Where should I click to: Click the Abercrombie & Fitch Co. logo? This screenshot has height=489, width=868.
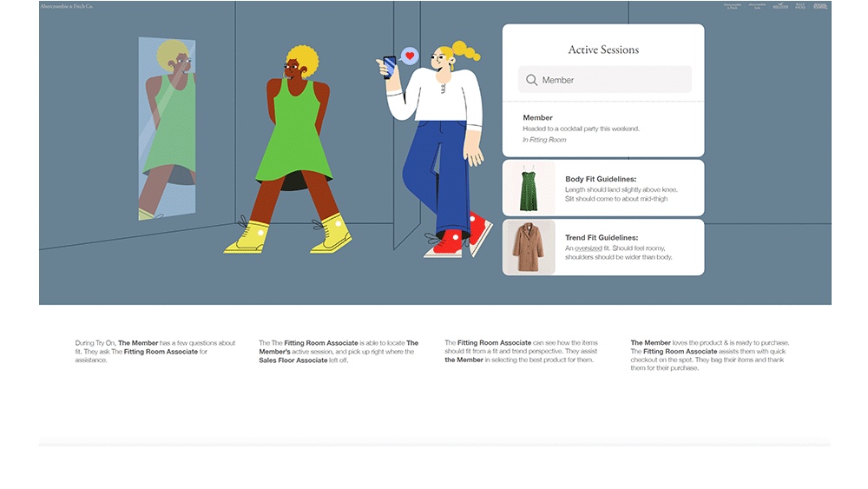pos(67,6)
